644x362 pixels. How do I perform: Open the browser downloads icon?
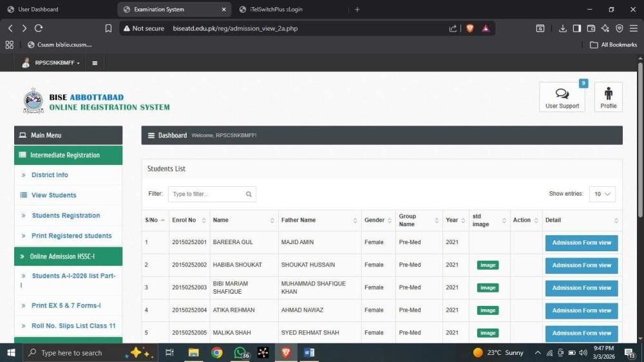point(562,28)
